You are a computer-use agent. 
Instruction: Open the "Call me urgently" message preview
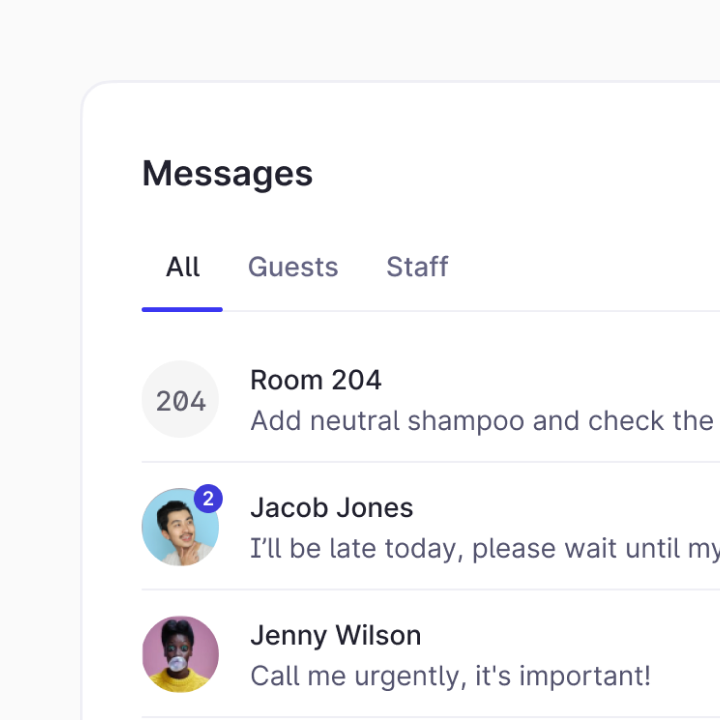pyautogui.click(x=450, y=676)
